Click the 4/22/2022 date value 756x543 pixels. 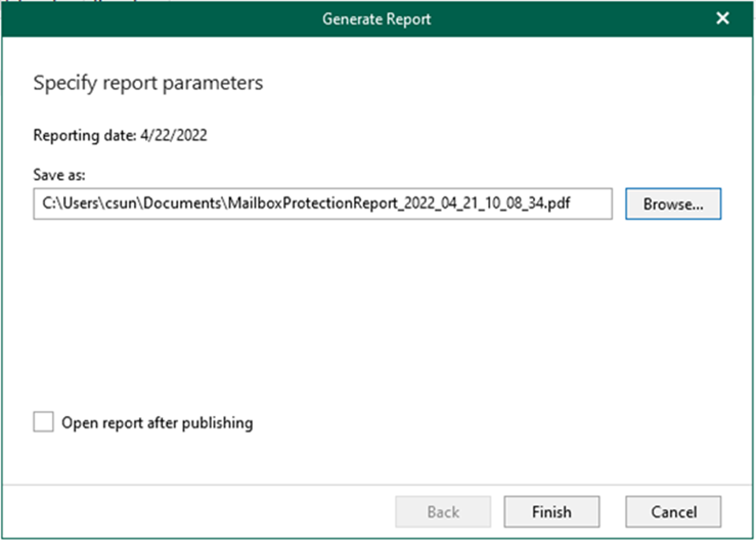[x=173, y=136]
